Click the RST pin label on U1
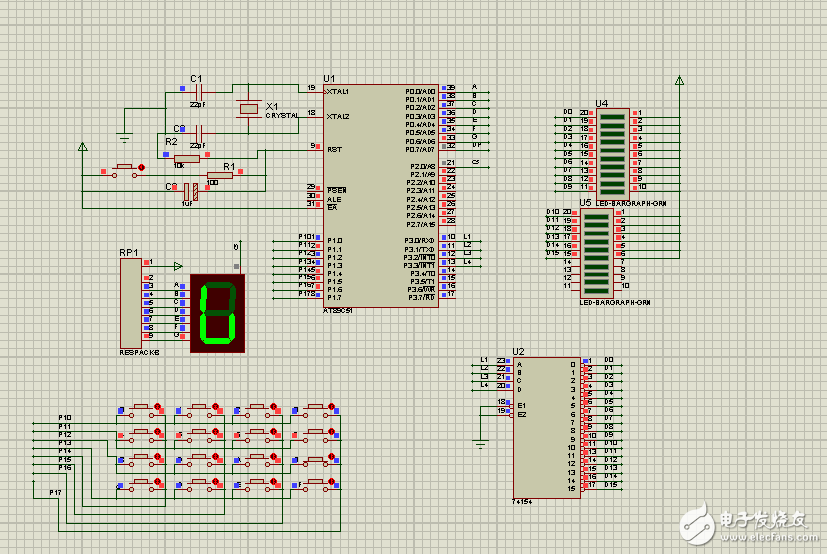The width and height of the screenshot is (827, 554). [x=334, y=149]
